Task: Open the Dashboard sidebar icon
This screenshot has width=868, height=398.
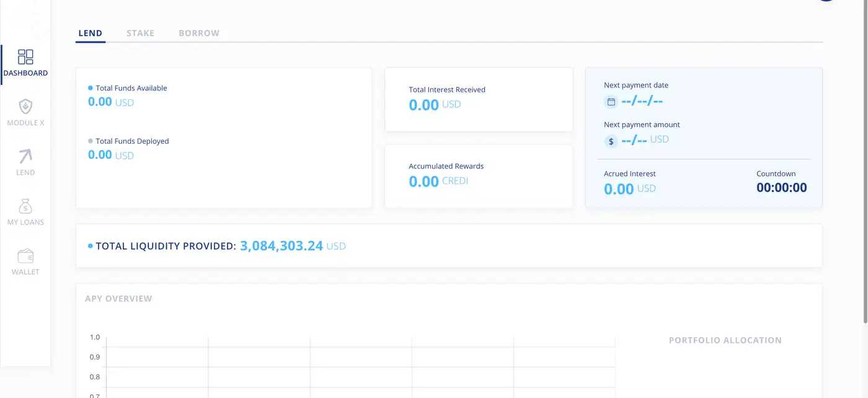Action: [x=25, y=58]
